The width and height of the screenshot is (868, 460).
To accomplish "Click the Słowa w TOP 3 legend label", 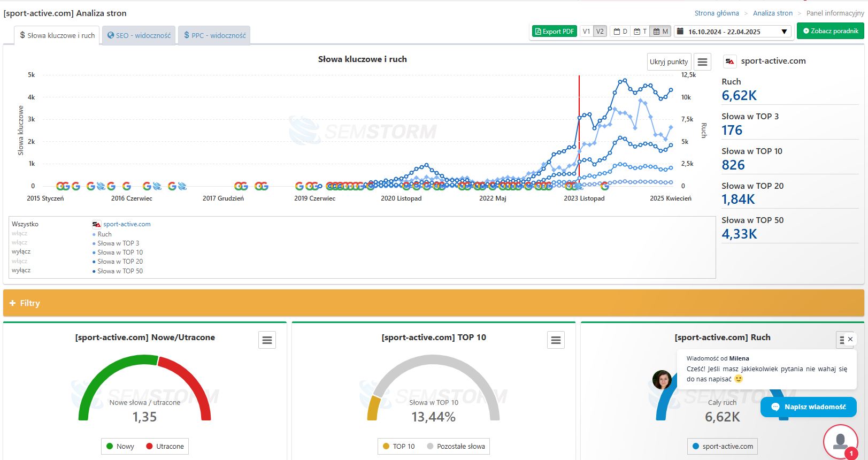I will [118, 243].
